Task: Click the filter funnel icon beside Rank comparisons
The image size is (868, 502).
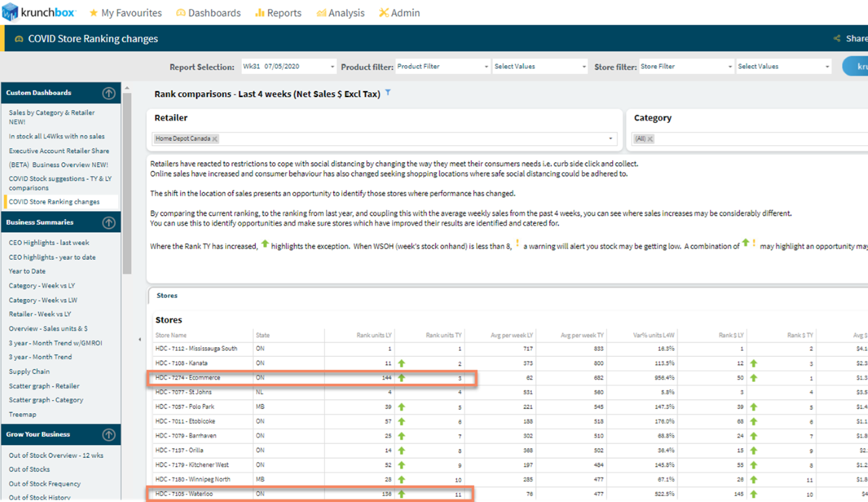Action: point(388,93)
